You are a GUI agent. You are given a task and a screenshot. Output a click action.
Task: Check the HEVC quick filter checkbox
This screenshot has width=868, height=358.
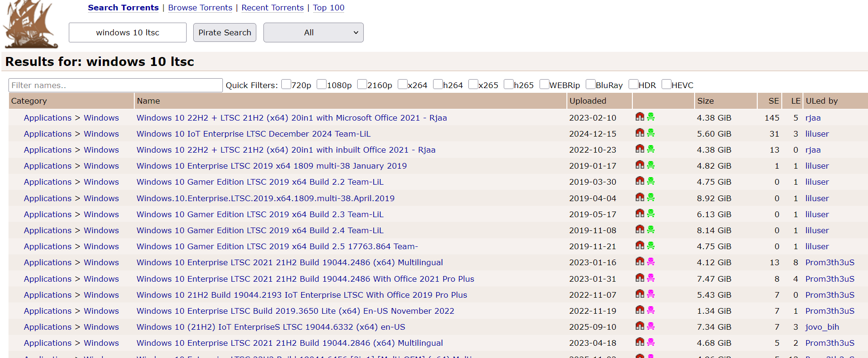coord(666,84)
